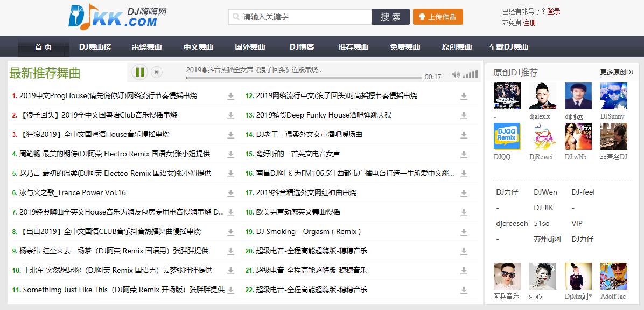This screenshot has width=644, height=310.
Task: Open the DJ舞曲榜 navigation tab
Action: pos(95,47)
